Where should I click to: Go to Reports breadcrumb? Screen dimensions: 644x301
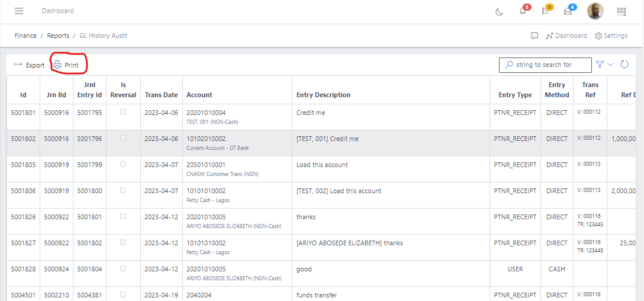[x=58, y=36]
